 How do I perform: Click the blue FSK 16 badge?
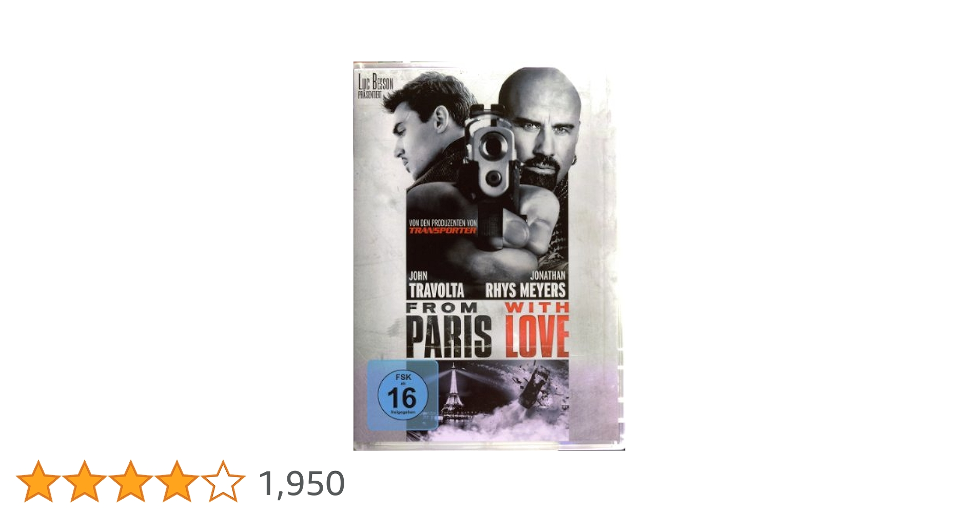pyautogui.click(x=403, y=395)
